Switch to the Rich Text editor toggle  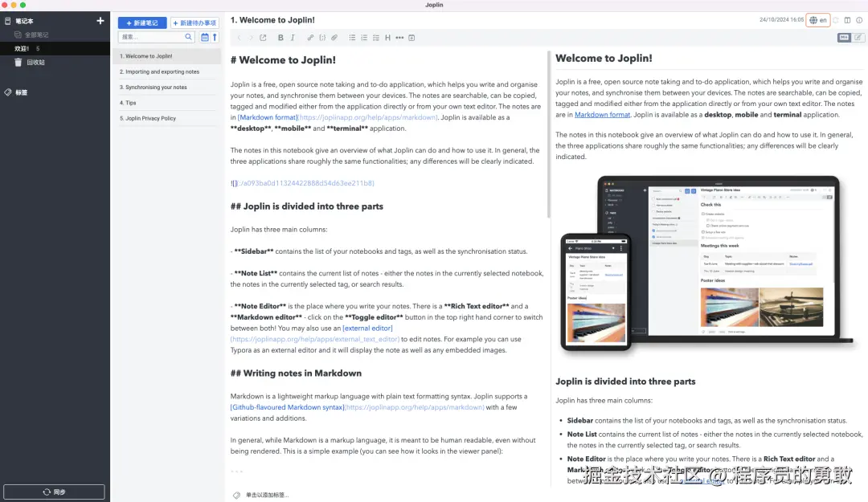point(858,38)
